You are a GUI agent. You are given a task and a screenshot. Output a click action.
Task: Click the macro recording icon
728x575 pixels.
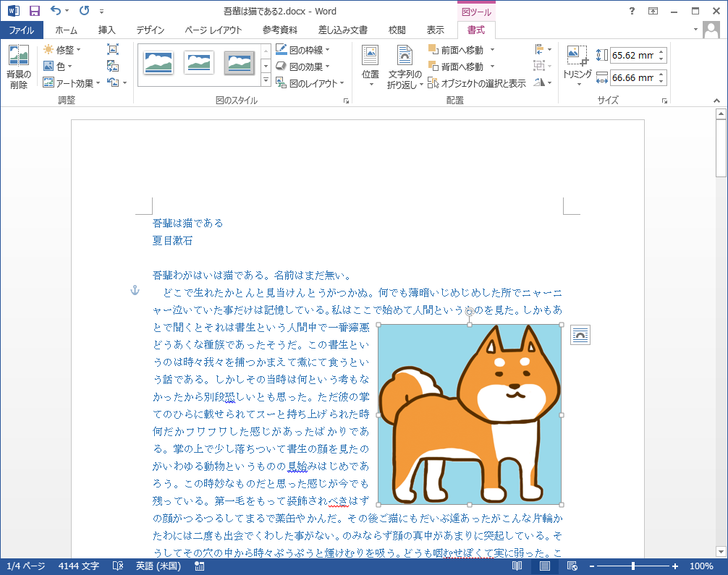[200, 566]
